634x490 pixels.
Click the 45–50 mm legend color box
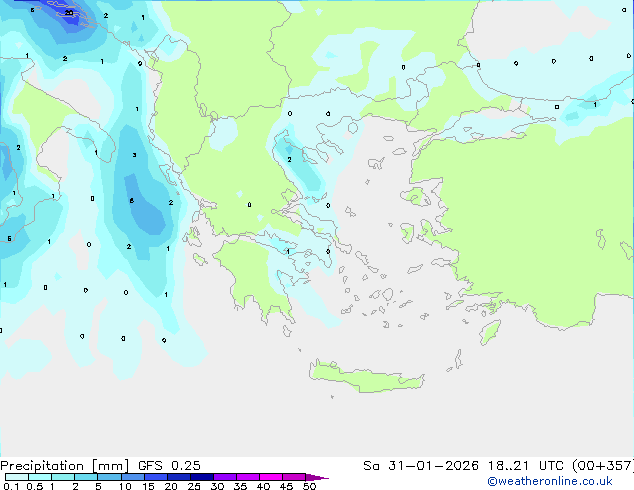tap(294, 477)
